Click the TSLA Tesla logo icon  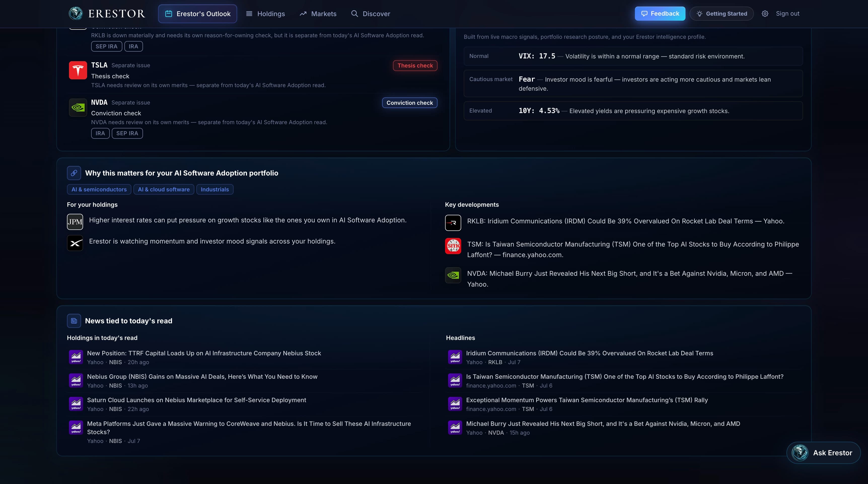pos(78,70)
